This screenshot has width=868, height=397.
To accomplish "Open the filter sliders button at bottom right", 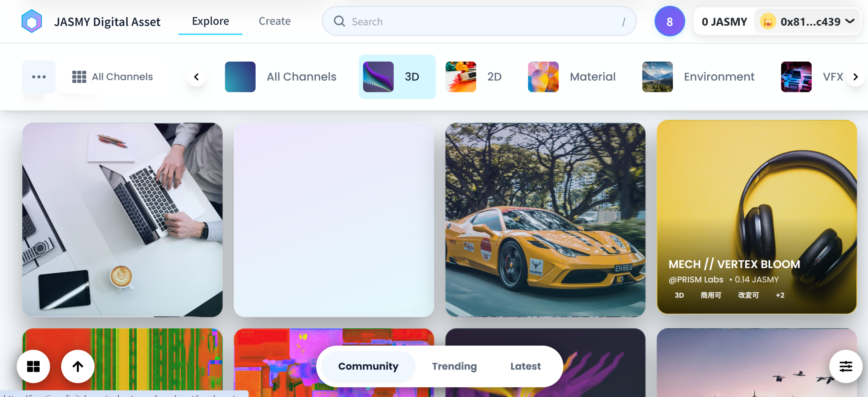I will [x=846, y=366].
